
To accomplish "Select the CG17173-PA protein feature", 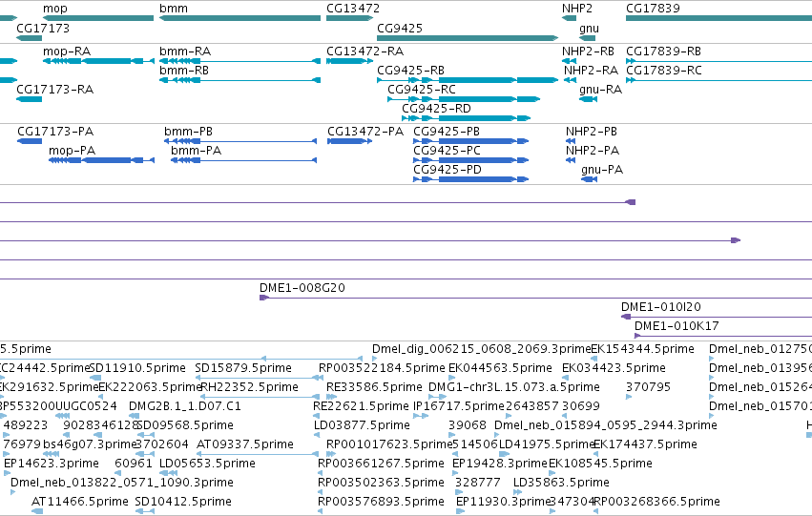I will click(30, 141).
